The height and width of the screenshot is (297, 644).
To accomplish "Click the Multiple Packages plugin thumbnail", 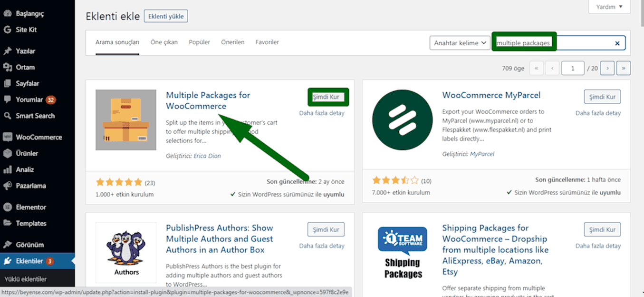I will (x=126, y=120).
